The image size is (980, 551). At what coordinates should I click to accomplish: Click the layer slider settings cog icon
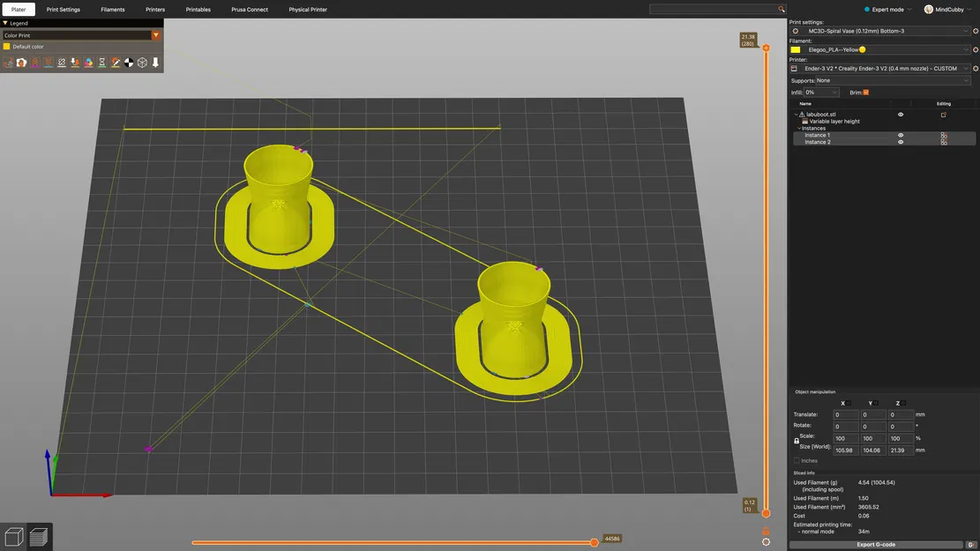tap(767, 541)
